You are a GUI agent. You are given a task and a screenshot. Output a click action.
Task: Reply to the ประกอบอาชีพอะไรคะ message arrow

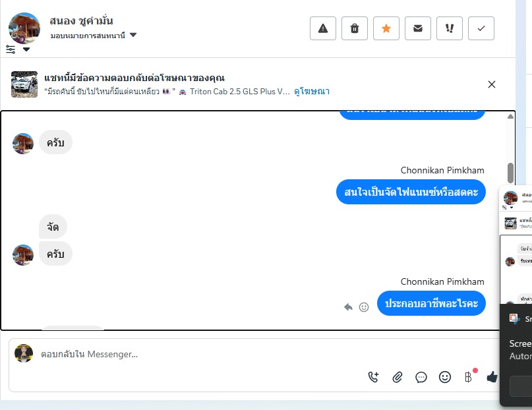click(348, 307)
